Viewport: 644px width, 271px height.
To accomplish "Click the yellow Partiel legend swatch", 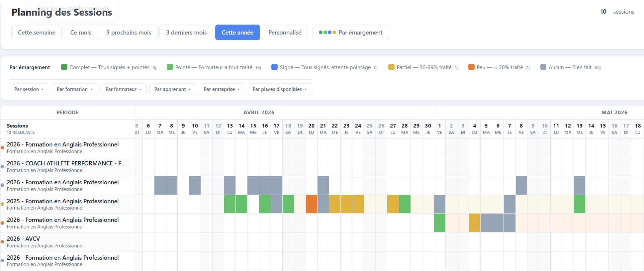I will [x=391, y=67].
